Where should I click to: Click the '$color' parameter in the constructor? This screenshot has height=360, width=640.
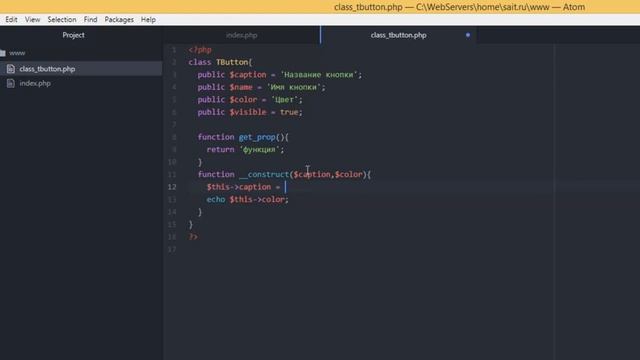click(349, 174)
